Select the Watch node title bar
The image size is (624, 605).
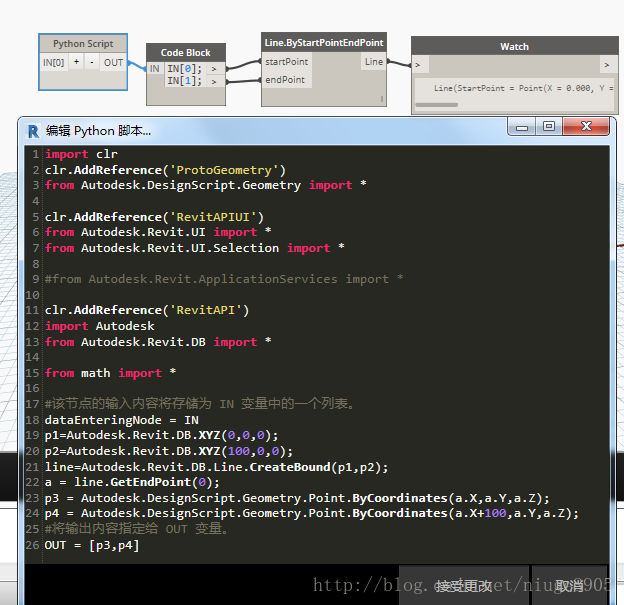tap(514, 46)
